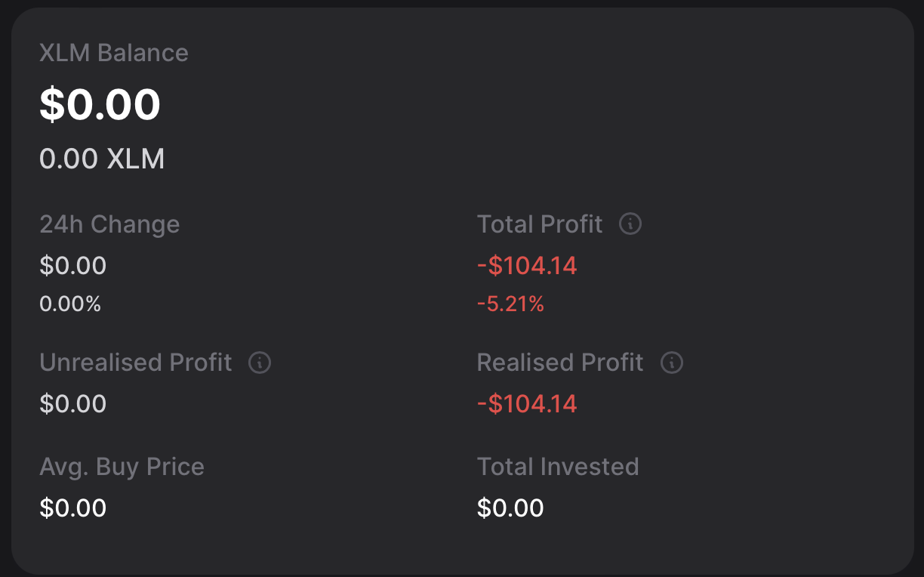Click the $0.00 value under 24h Change
924x577 pixels.
(x=73, y=265)
